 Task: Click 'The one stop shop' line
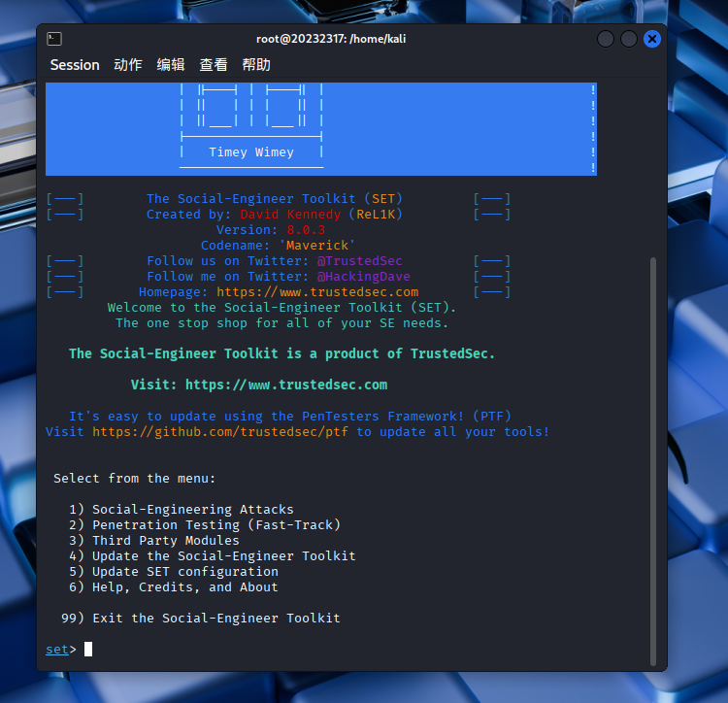[281, 323]
